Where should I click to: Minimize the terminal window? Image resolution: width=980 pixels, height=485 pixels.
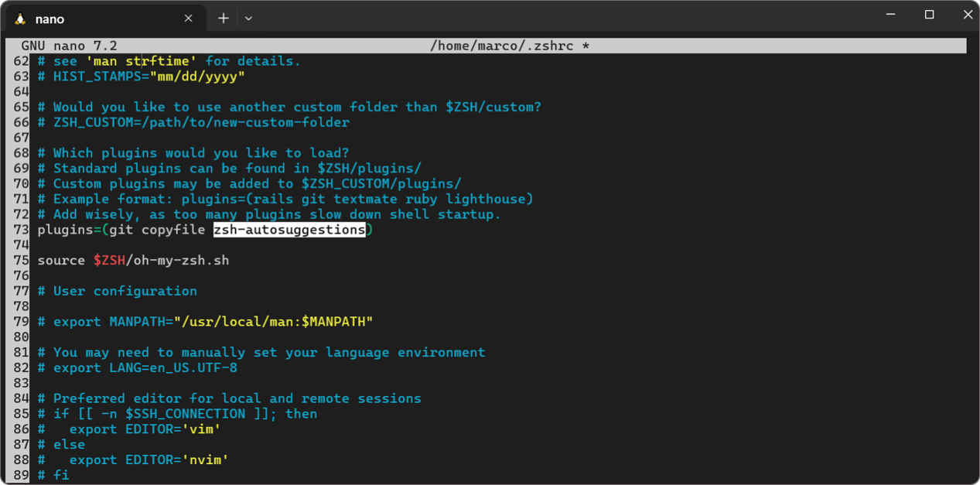891,15
